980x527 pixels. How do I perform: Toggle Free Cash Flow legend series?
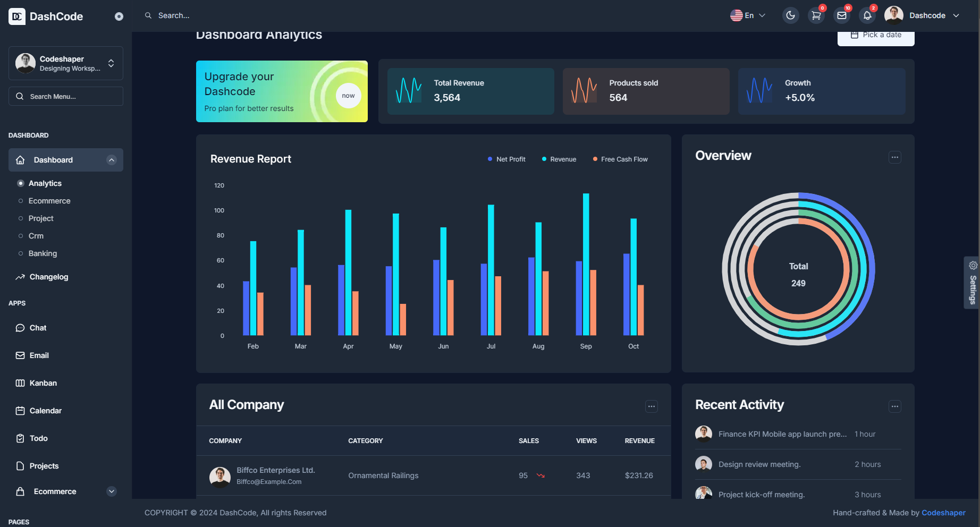click(x=620, y=159)
